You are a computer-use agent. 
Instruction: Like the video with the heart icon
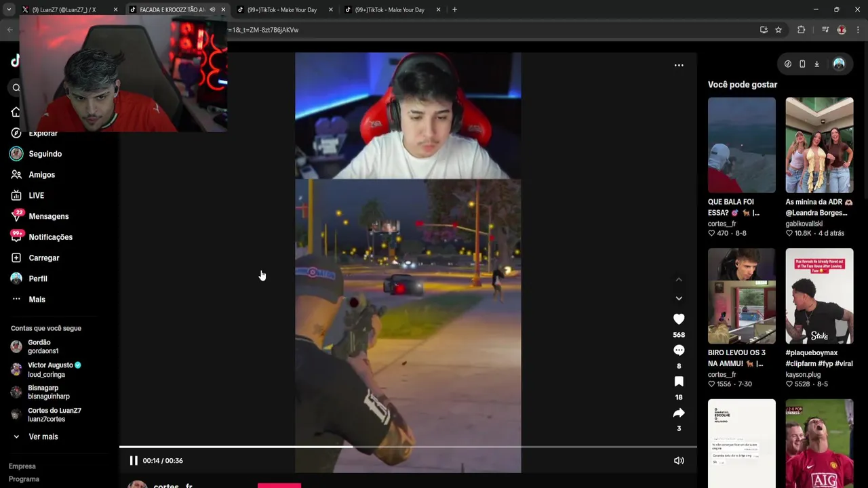(x=679, y=319)
